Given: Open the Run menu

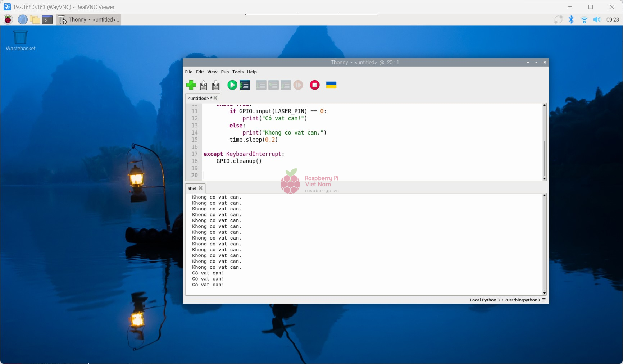Looking at the screenshot, I should 225,72.
